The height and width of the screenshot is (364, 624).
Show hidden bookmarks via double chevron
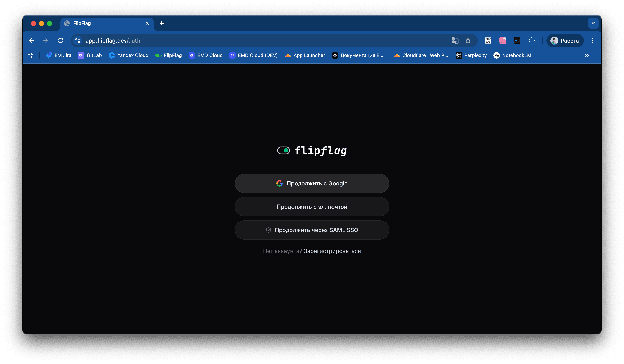[587, 55]
